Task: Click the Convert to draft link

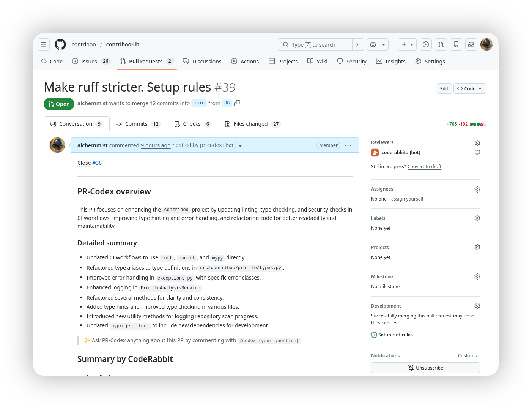Action: click(x=424, y=167)
